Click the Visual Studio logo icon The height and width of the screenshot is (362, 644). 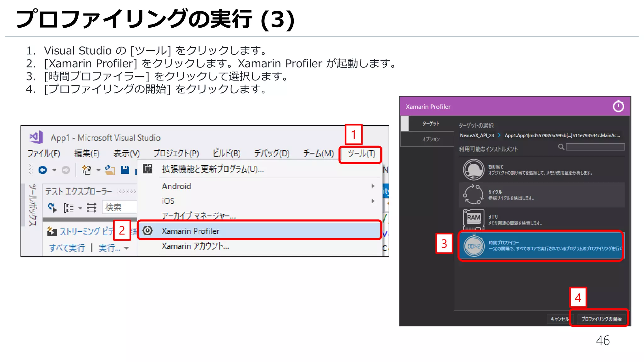[x=36, y=137]
